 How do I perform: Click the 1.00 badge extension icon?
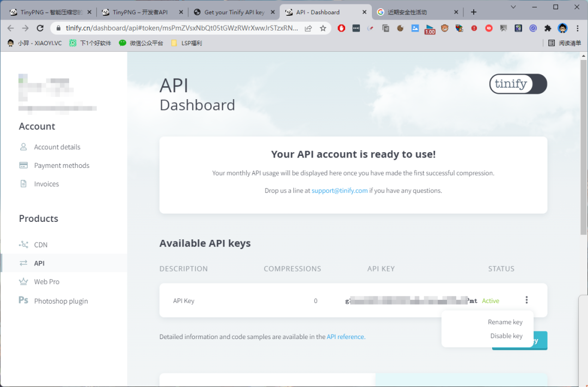click(430, 29)
